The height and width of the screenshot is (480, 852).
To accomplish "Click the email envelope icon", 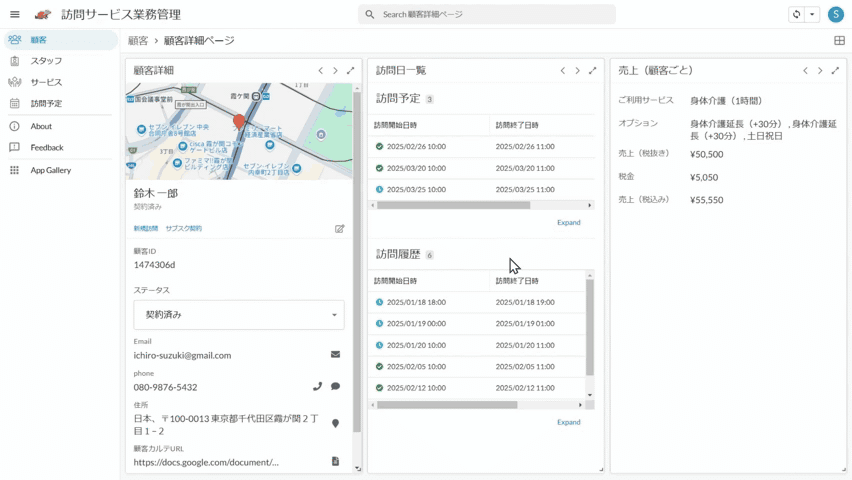I will click(x=335, y=354).
